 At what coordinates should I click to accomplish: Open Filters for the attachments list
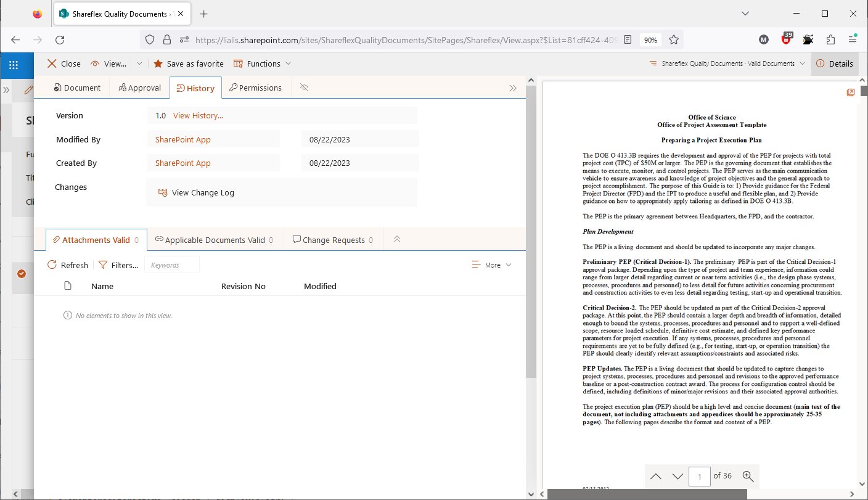click(x=118, y=265)
